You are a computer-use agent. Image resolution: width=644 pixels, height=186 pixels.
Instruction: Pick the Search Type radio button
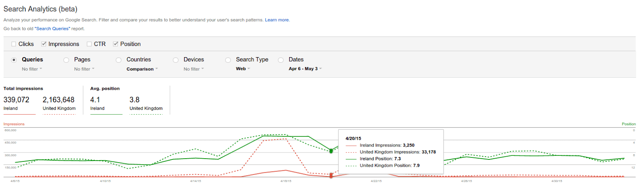point(228,60)
